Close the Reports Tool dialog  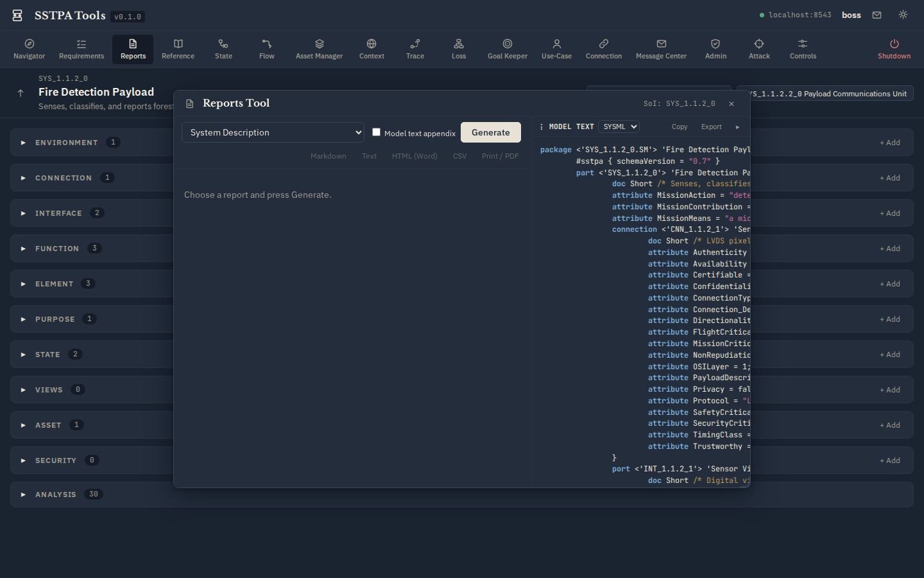coord(731,103)
